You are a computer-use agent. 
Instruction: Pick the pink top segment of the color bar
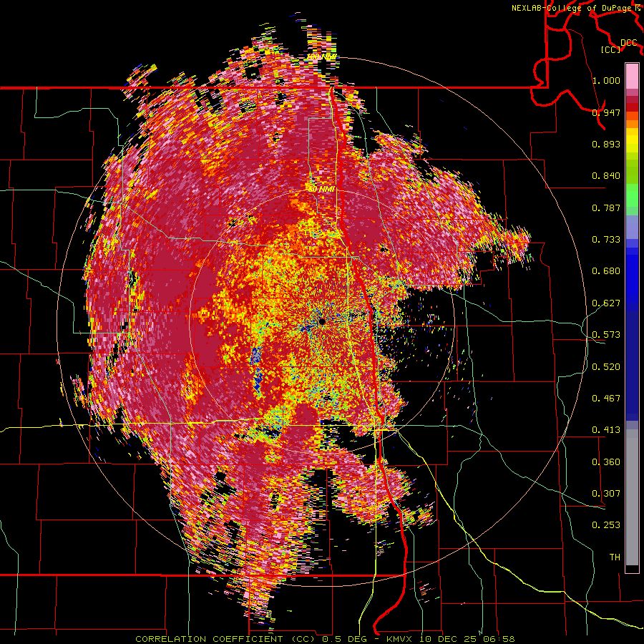[632, 76]
